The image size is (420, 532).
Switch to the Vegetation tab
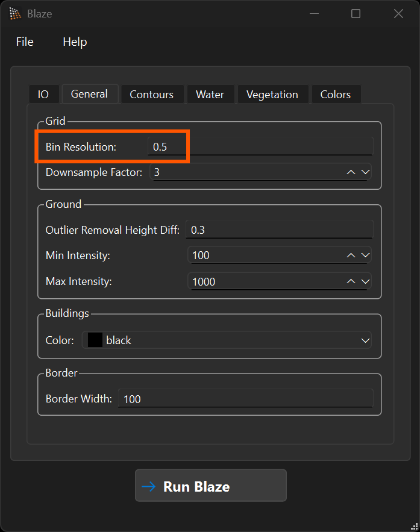[x=272, y=94]
